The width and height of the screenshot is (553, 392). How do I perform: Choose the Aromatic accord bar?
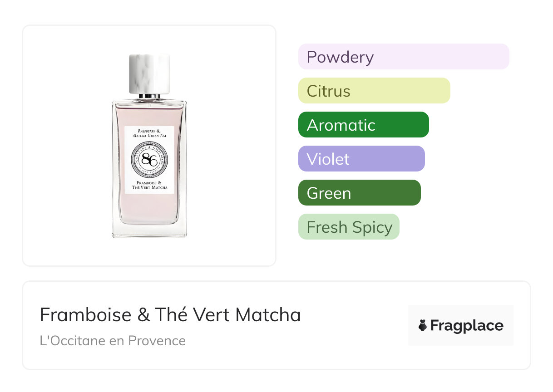click(x=363, y=125)
